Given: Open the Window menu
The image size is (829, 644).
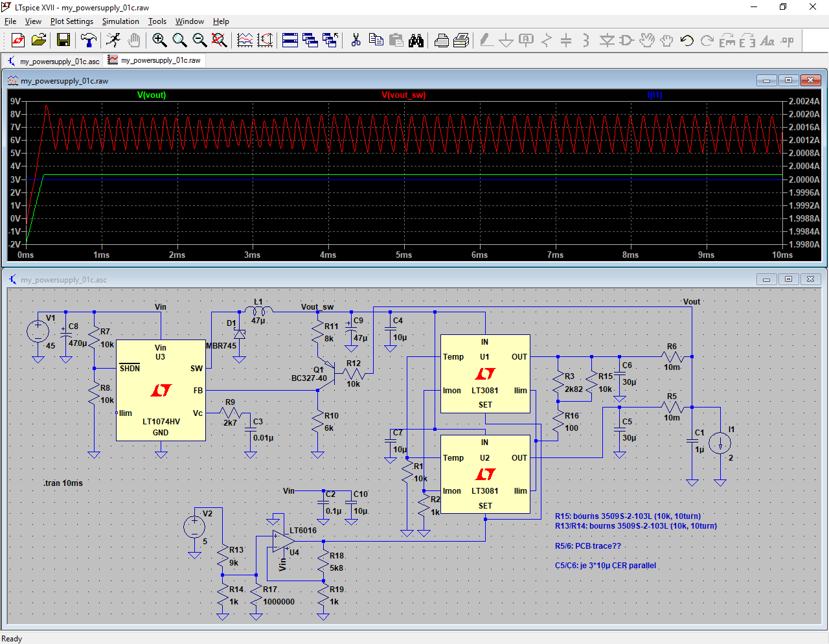Looking at the screenshot, I should tap(190, 21).
